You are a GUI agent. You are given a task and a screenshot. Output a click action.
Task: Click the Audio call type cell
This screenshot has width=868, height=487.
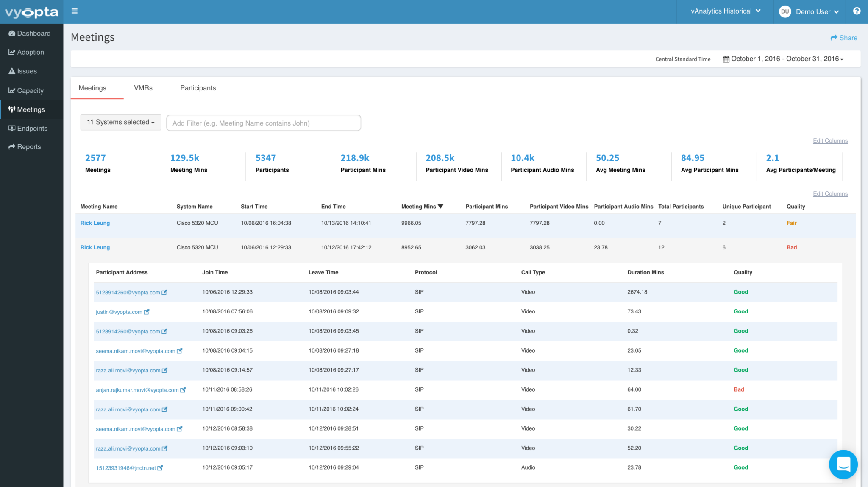pyautogui.click(x=528, y=467)
